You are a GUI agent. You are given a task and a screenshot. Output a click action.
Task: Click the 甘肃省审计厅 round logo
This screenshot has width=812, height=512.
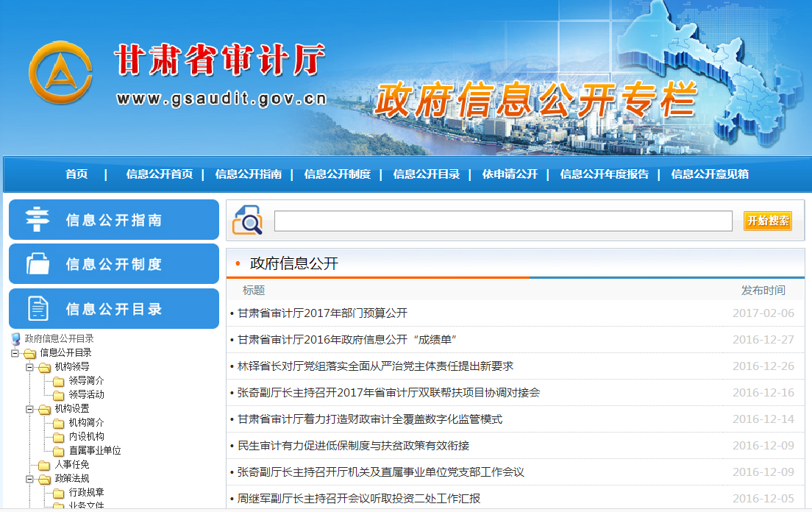60,72
